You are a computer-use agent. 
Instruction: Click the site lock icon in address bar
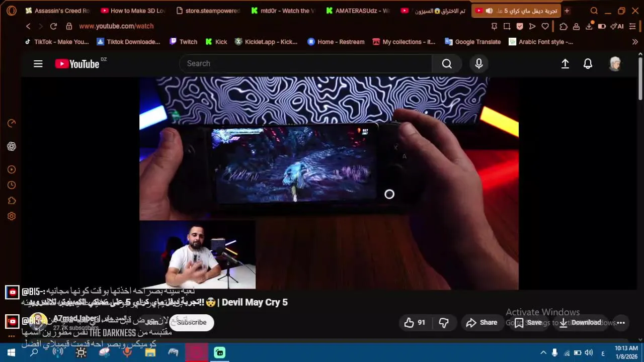(x=69, y=26)
